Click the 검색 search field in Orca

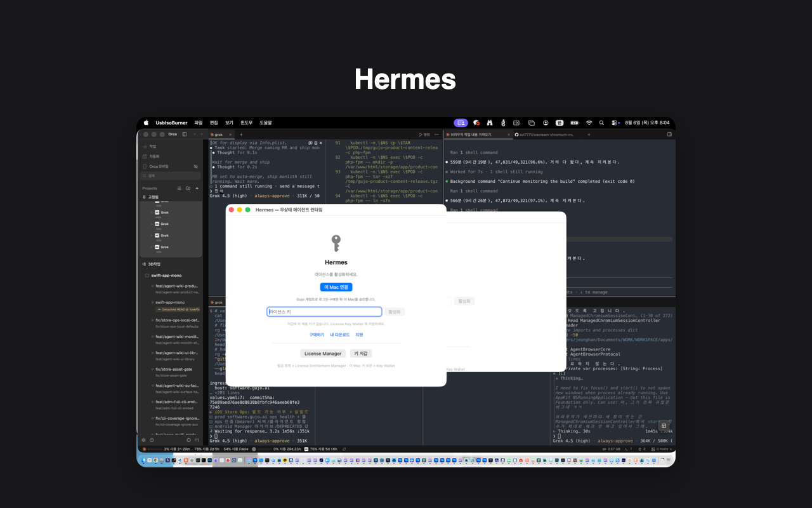(170, 175)
